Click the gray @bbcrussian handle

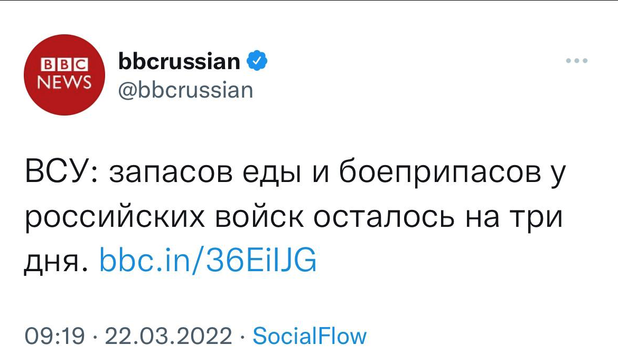pyautogui.click(x=186, y=90)
